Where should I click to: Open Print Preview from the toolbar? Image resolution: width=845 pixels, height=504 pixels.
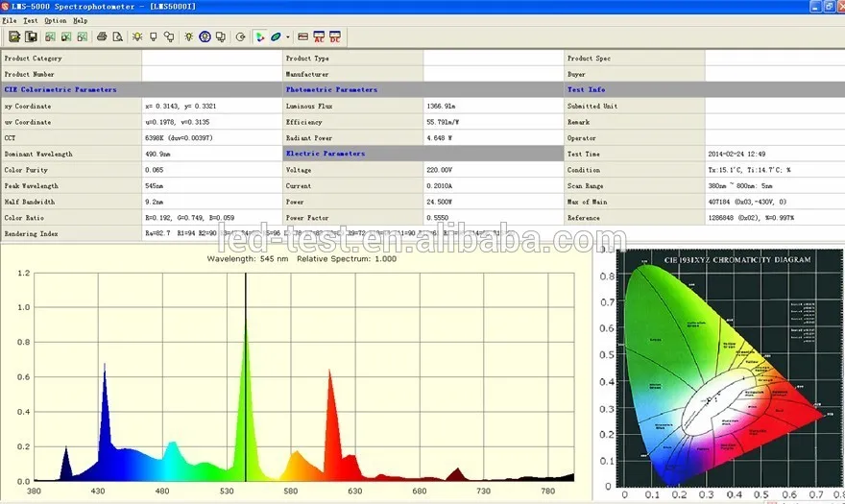pyautogui.click(x=117, y=37)
